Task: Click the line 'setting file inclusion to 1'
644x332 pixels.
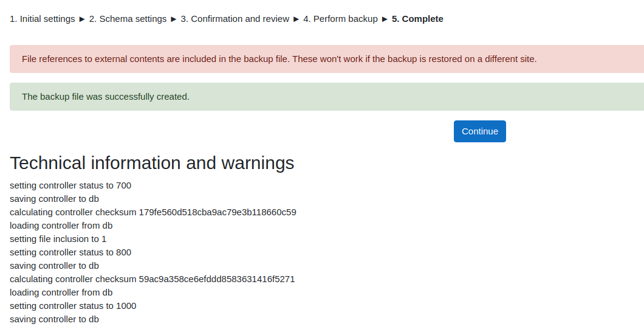Action: tap(58, 239)
